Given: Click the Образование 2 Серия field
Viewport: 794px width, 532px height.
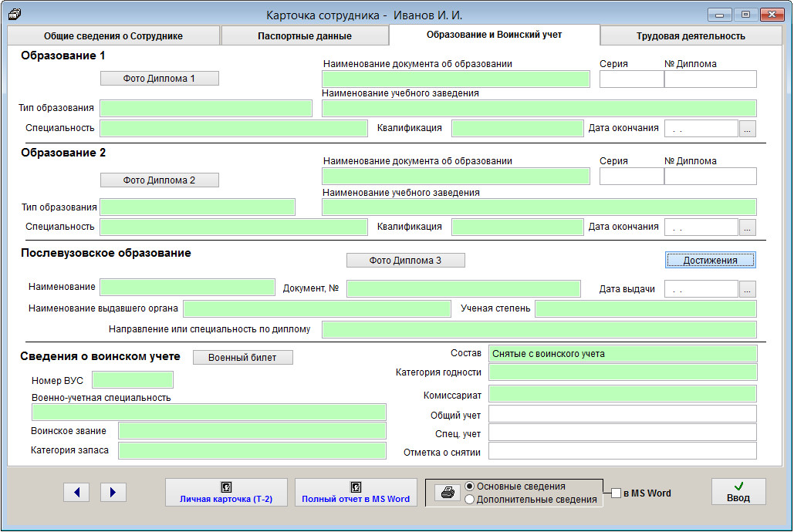Looking at the screenshot, I should 631,176.
